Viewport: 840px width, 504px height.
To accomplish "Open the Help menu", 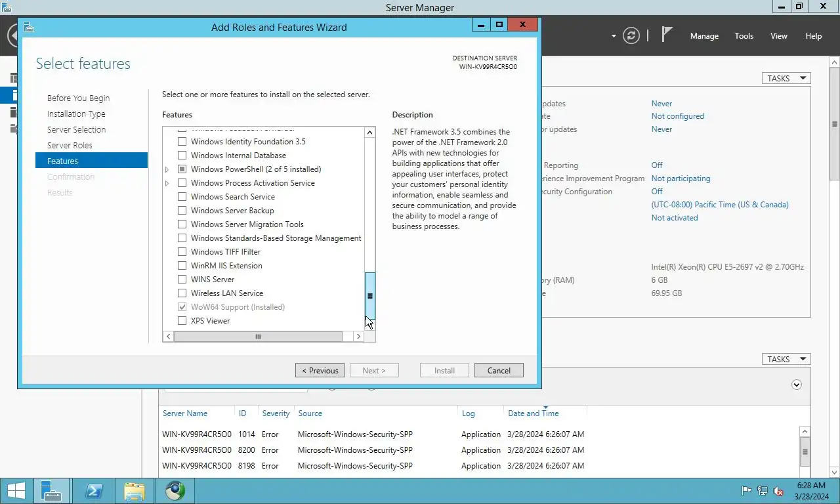I will [814, 36].
